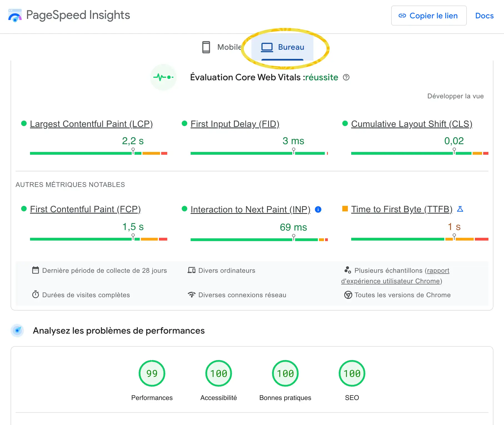Click the Mobile phone icon
504x425 pixels.
pos(206,47)
